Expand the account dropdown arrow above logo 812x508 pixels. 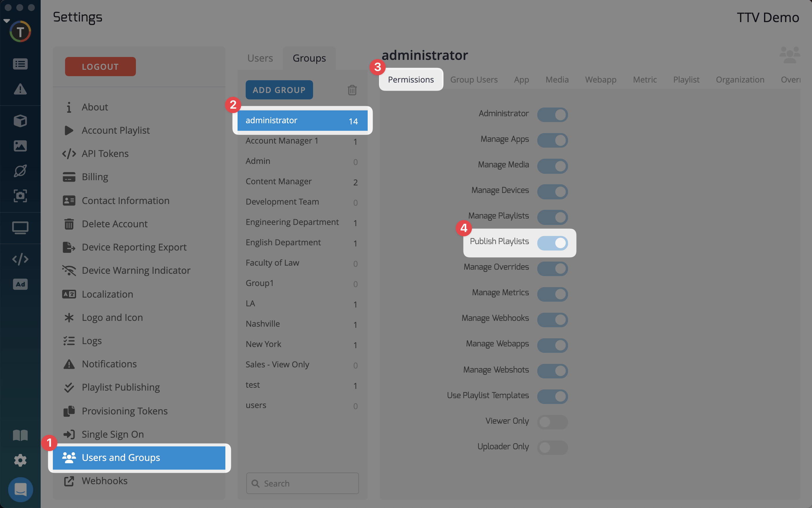click(6, 21)
